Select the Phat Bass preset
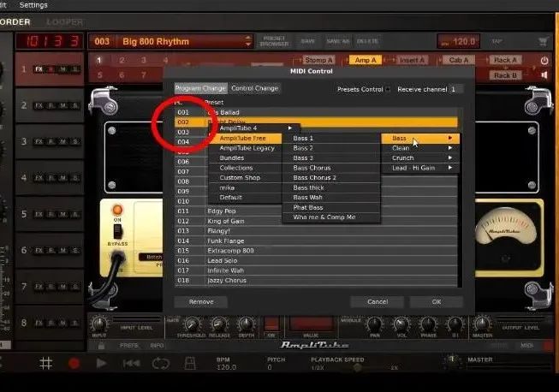 click(331, 207)
